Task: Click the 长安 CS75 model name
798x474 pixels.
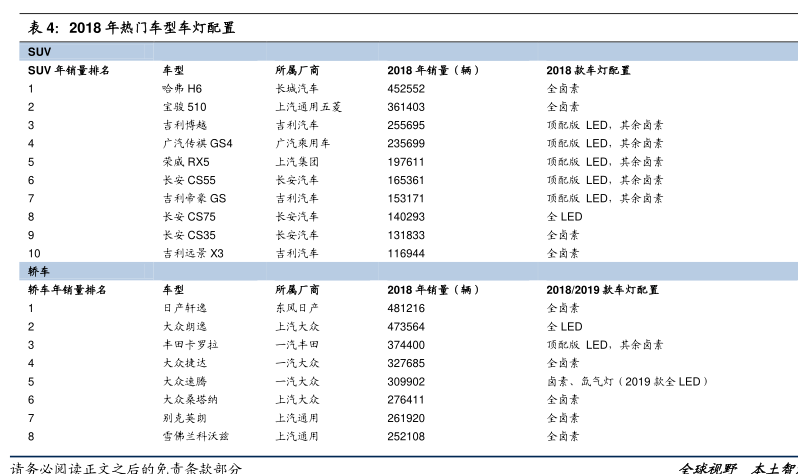Action: click(188, 217)
